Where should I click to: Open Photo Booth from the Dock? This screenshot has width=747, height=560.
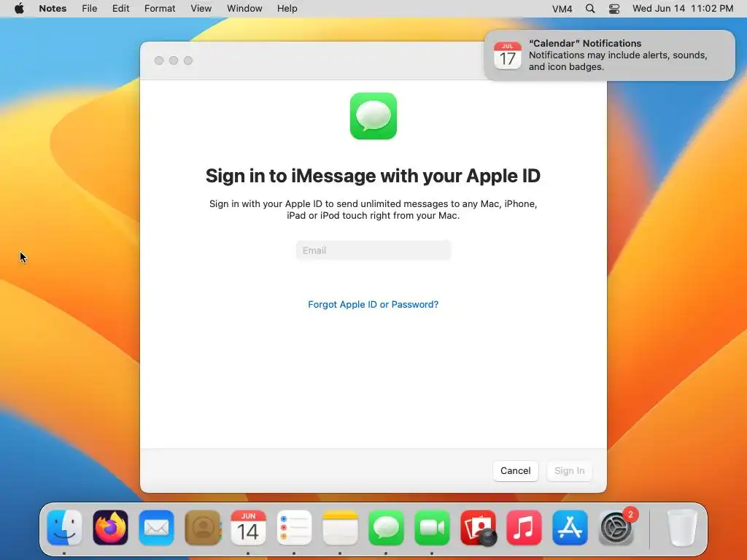[x=478, y=528]
